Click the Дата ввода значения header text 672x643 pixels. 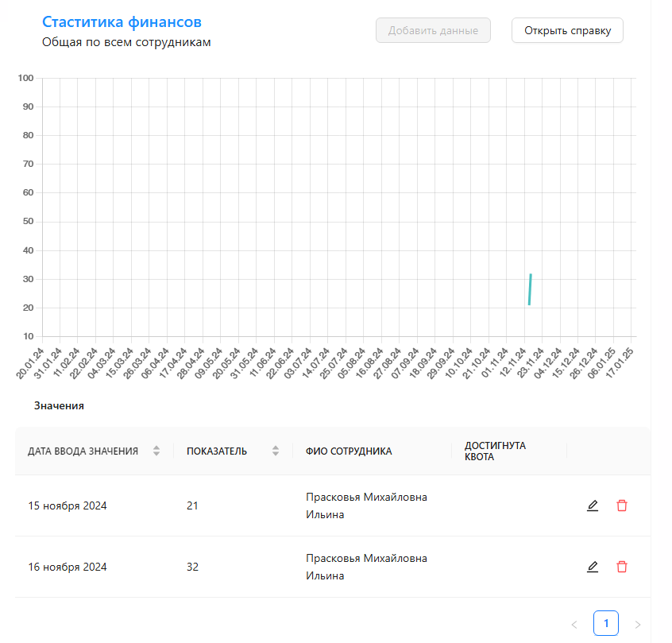tap(83, 451)
